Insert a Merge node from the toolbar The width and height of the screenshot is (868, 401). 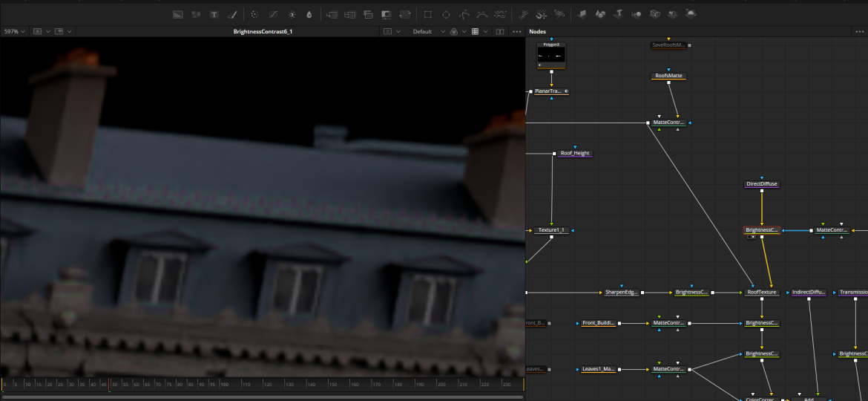(332, 14)
